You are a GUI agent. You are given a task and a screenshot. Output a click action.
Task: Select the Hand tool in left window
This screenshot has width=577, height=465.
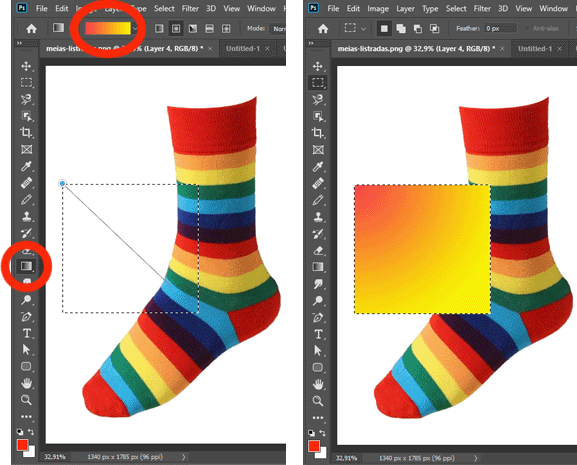26,383
